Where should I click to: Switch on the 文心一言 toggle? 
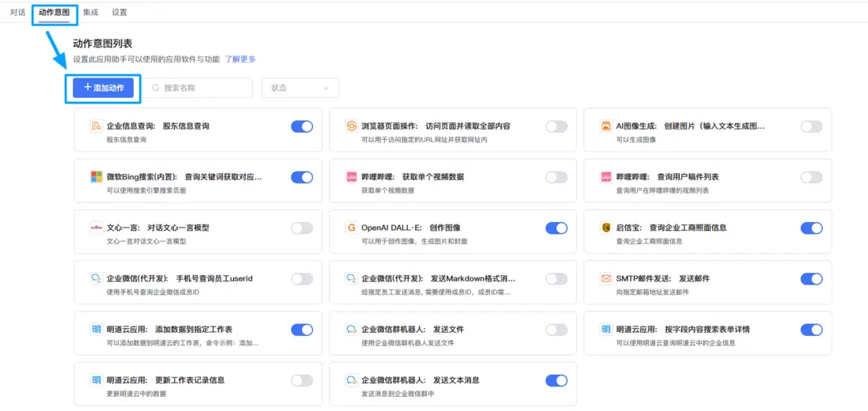302,228
